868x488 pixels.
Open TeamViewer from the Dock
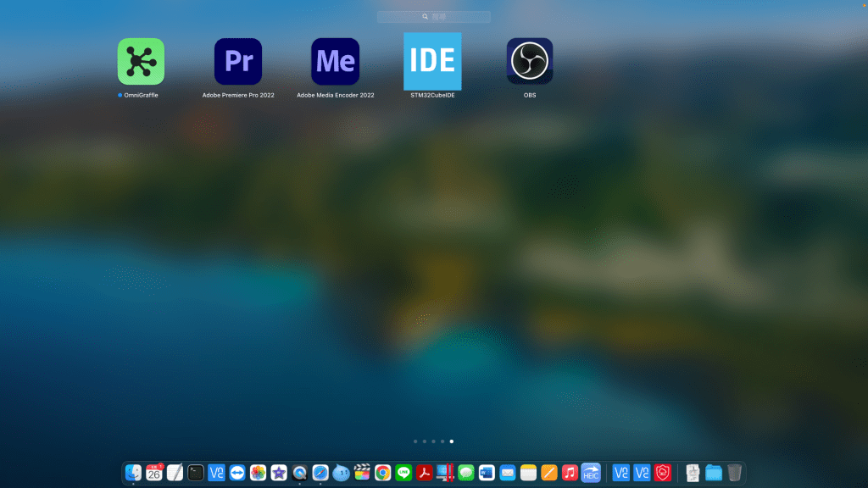[x=237, y=473]
